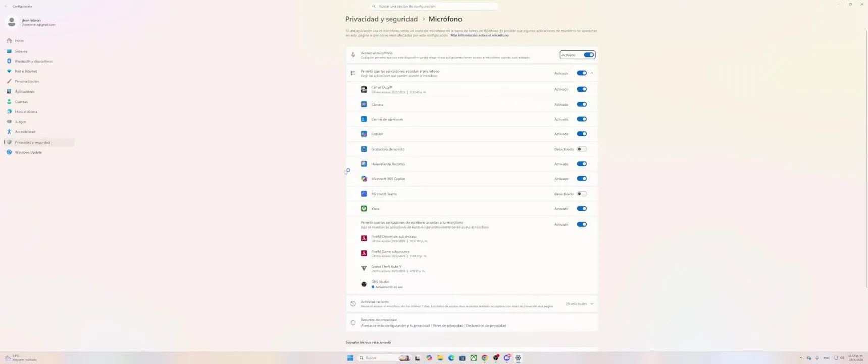Click the Xbox app icon in list
The image size is (868, 364).
pos(364,209)
